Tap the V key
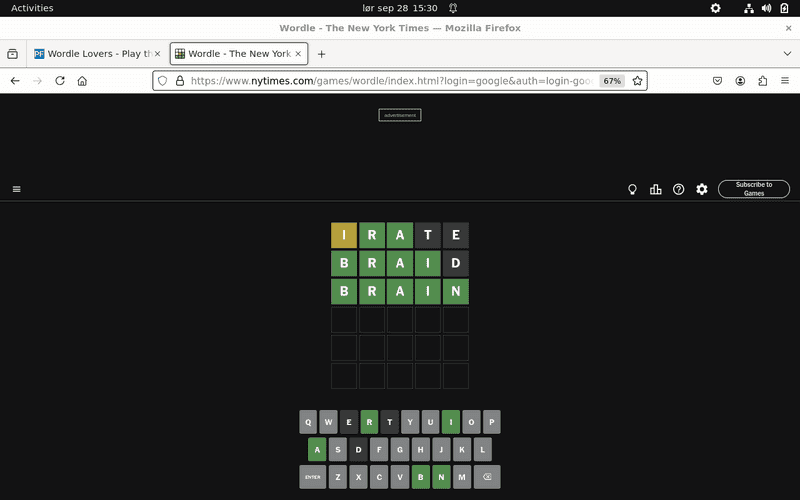The height and width of the screenshot is (500, 800). pyautogui.click(x=400, y=477)
